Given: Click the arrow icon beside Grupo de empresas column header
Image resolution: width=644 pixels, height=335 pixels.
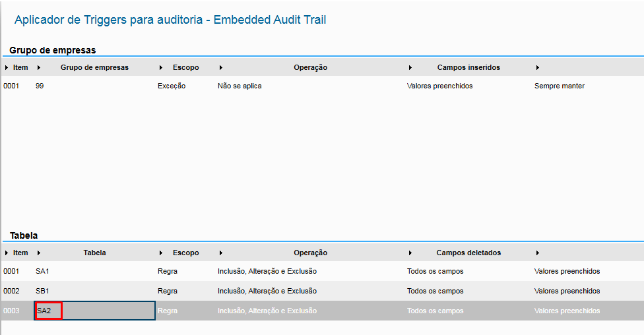Looking at the screenshot, I should pyautogui.click(x=39, y=67).
